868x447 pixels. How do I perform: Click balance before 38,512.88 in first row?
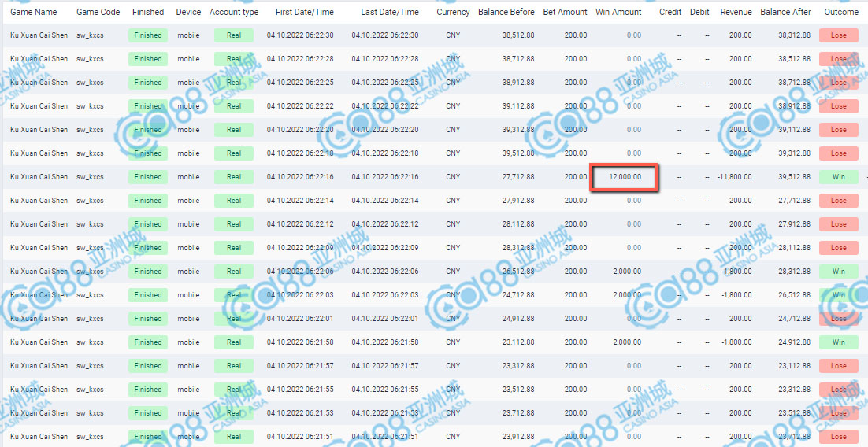(519, 35)
